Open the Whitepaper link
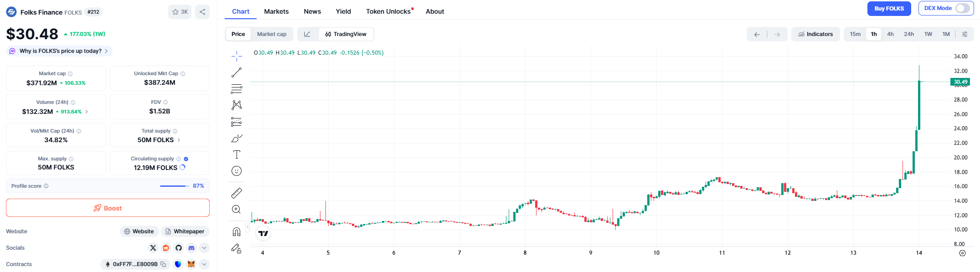 point(185,231)
